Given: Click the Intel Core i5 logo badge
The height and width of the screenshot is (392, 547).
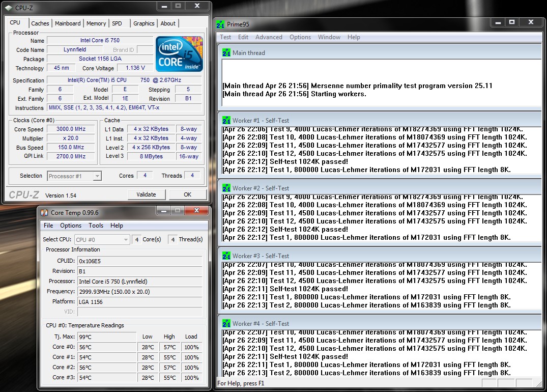Looking at the screenshot, I should pyautogui.click(x=180, y=53).
